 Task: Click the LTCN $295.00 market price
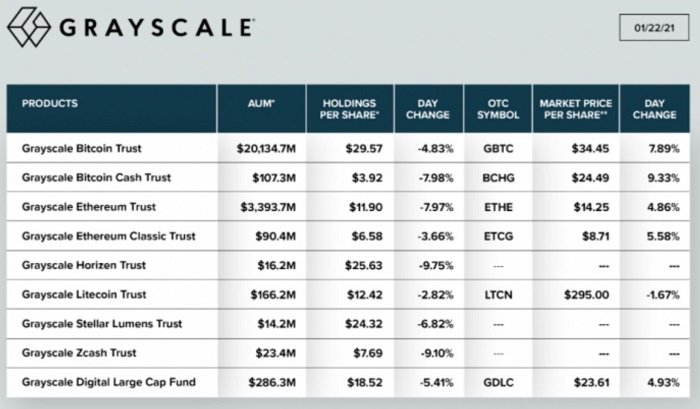(575, 295)
